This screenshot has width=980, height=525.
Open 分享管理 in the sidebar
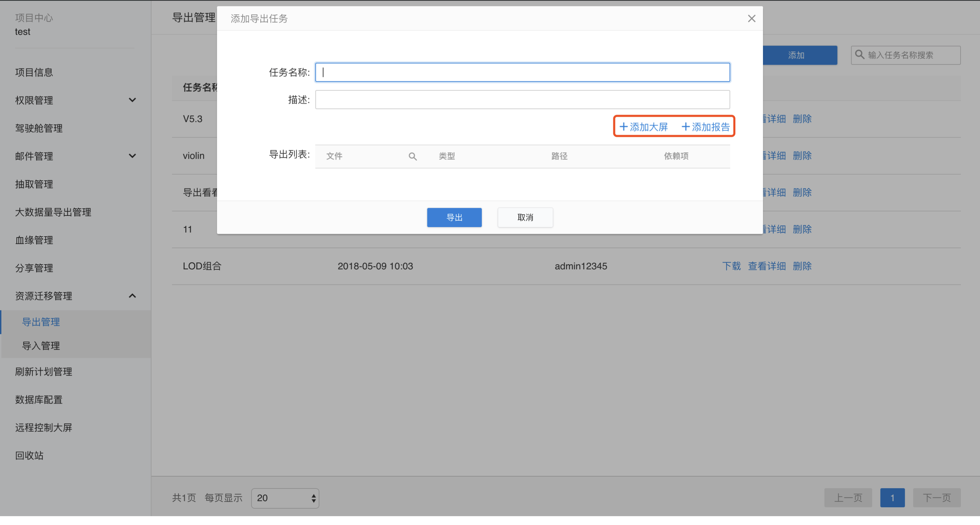tap(34, 268)
